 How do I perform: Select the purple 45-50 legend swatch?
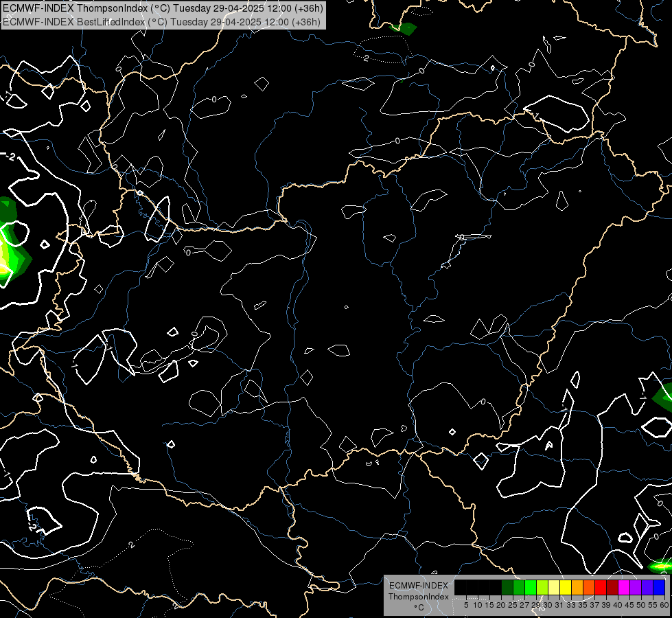pyautogui.click(x=636, y=587)
